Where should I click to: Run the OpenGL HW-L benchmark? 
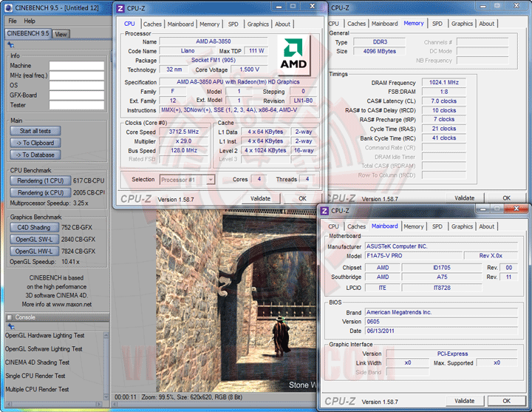pyautogui.click(x=34, y=251)
